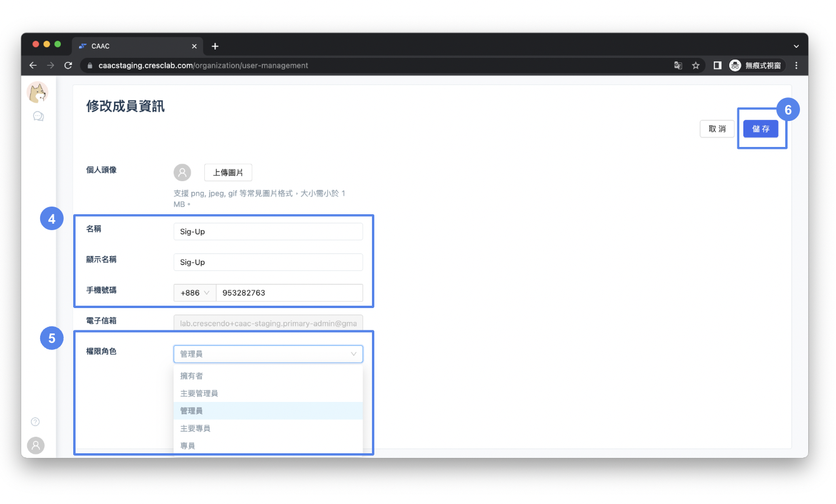Click the 上傳圖片 upload image button
Screen dimensions: 836x504
[228, 172]
